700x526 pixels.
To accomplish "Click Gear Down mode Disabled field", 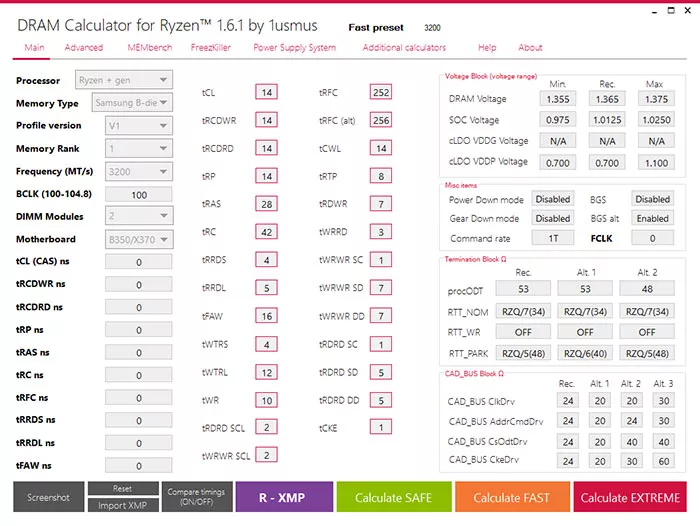I will click(553, 218).
